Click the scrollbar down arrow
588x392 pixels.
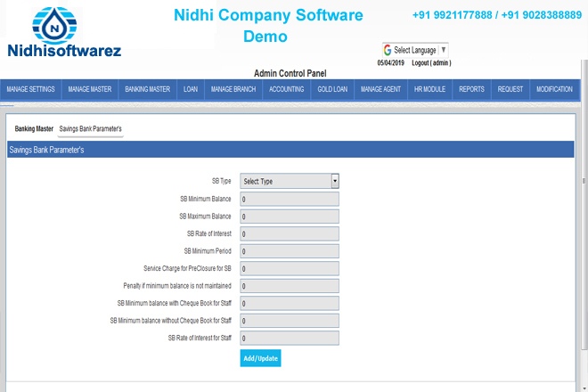pos(584,388)
